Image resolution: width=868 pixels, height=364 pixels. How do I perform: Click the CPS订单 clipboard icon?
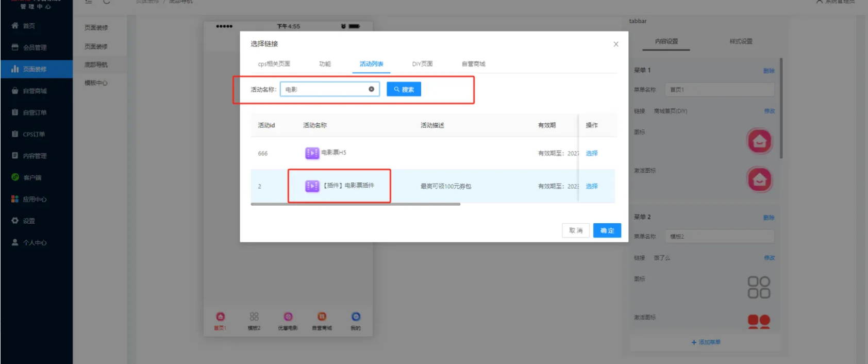click(15, 134)
